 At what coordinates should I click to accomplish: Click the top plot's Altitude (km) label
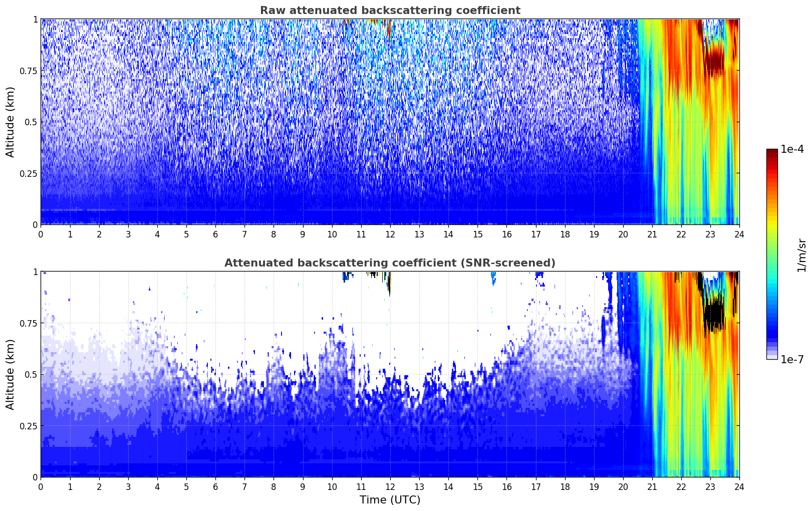point(11,122)
